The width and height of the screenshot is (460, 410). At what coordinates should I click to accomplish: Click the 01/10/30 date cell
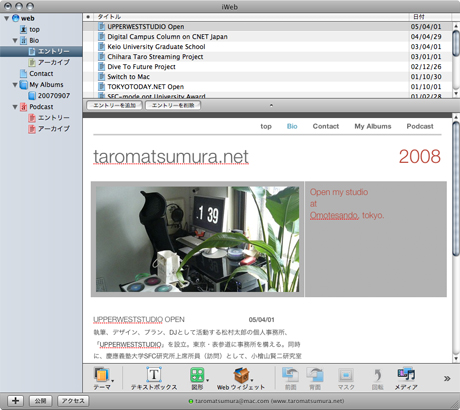426,77
